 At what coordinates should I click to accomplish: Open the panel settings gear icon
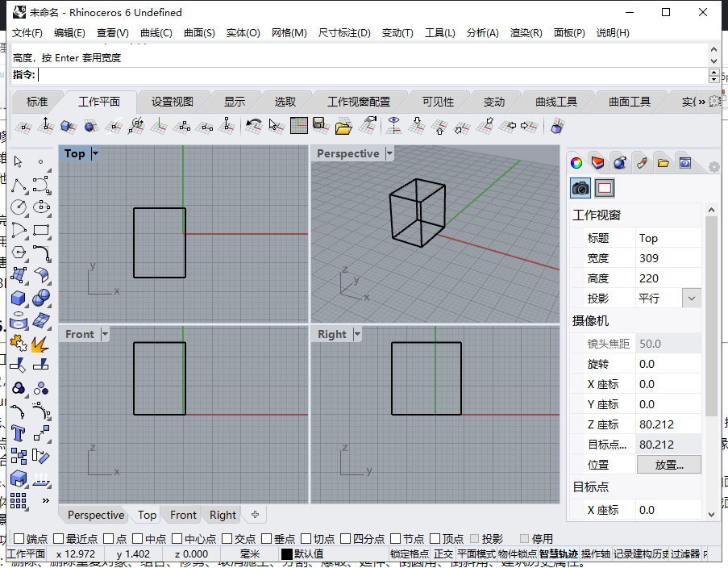pyautogui.click(x=714, y=166)
